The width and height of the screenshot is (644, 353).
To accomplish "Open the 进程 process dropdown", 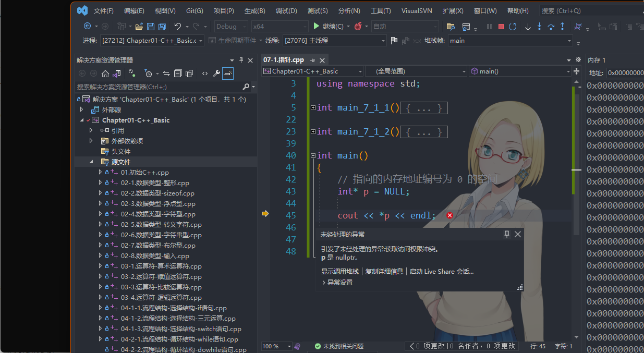I will pos(152,40).
